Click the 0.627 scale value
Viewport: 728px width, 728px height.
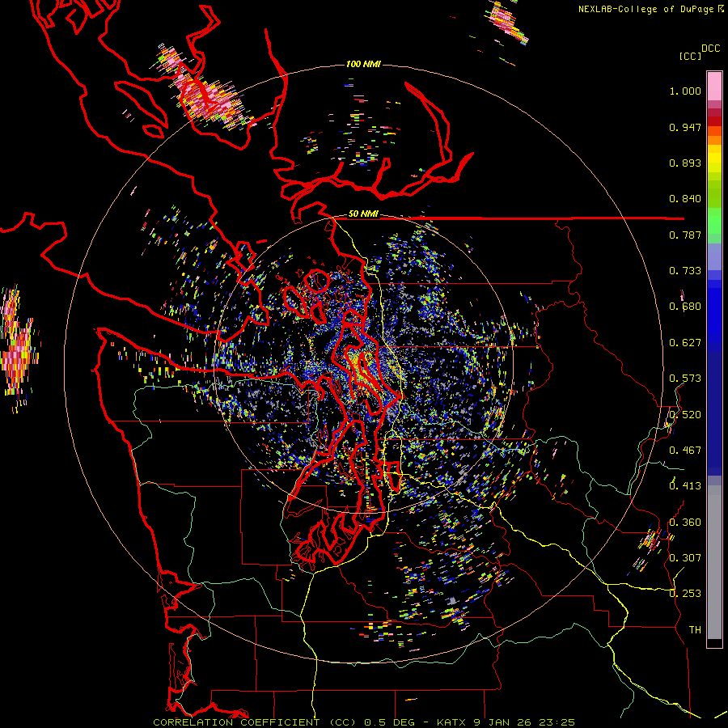pyautogui.click(x=685, y=343)
